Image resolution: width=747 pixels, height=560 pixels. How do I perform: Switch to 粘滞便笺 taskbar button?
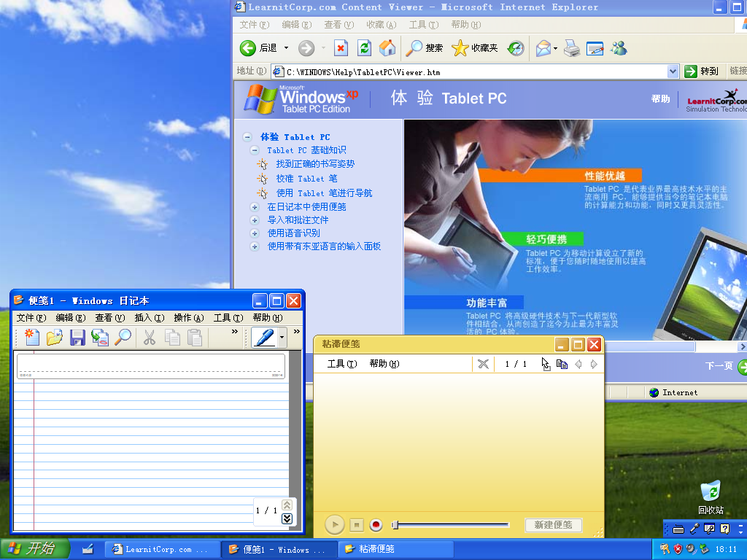tap(395, 549)
